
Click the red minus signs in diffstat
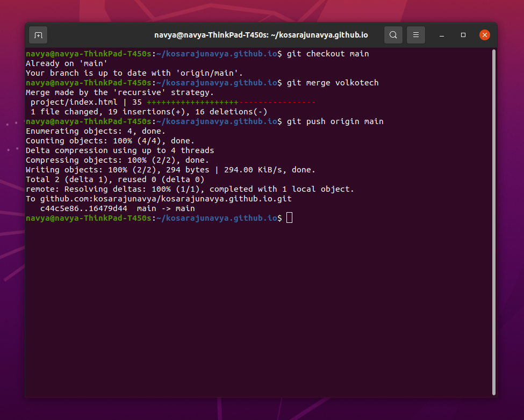point(277,102)
